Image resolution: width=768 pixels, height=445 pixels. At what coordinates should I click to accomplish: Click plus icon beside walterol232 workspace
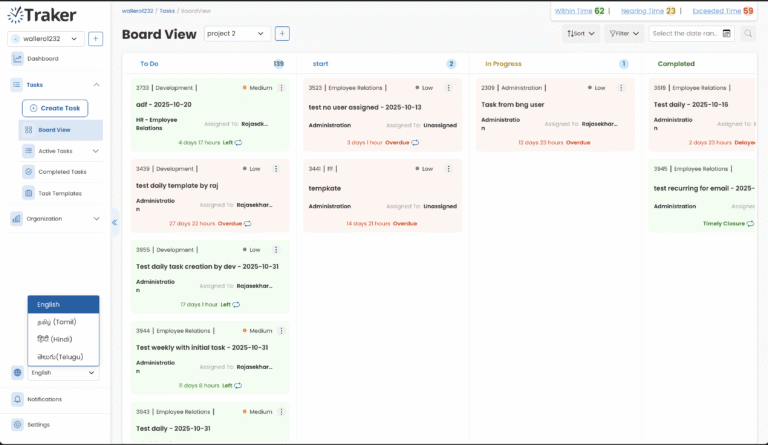pyautogui.click(x=95, y=39)
